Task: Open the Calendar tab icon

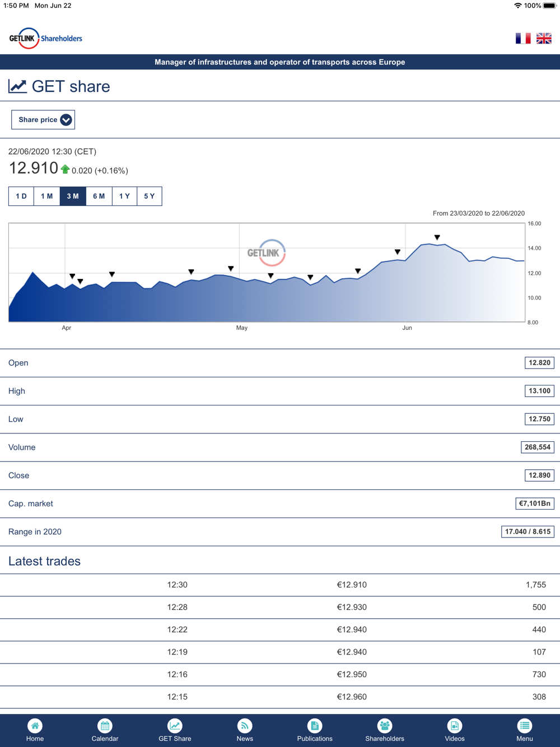Action: [x=105, y=726]
